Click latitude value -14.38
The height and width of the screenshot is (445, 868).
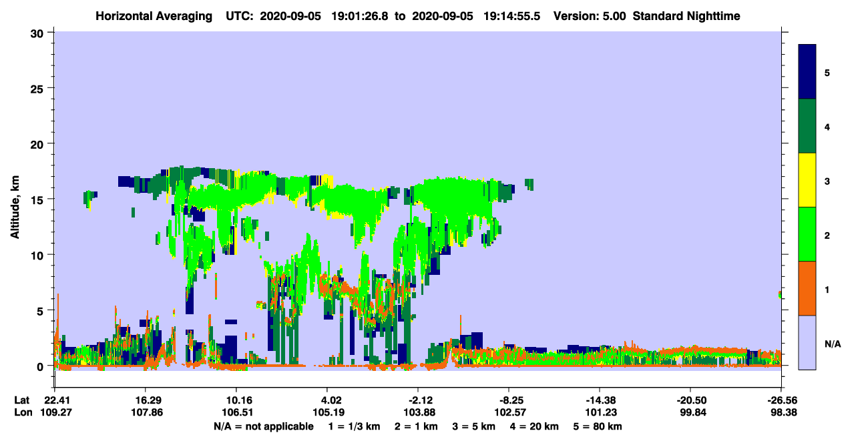[600, 400]
